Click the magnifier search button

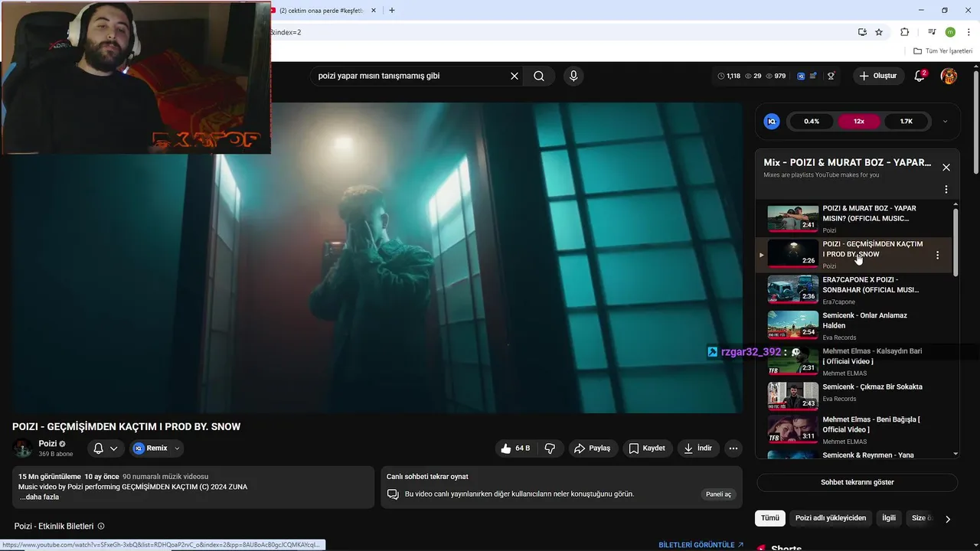(x=539, y=76)
